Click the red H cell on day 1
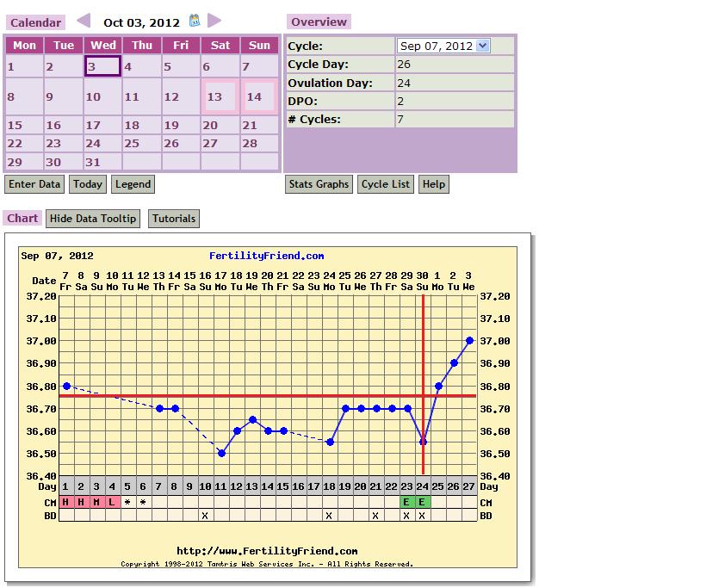Image resolution: width=725 pixels, height=588 pixels. [x=65, y=502]
